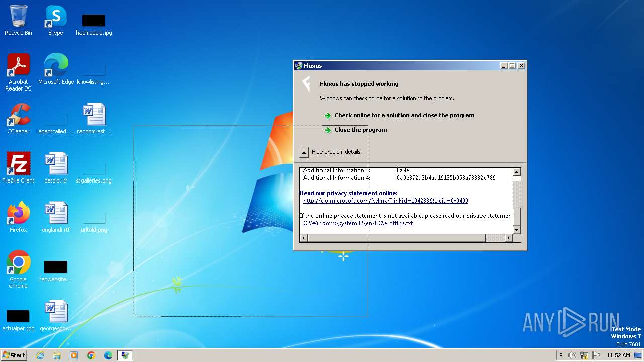Choose Close the program

click(x=356, y=130)
